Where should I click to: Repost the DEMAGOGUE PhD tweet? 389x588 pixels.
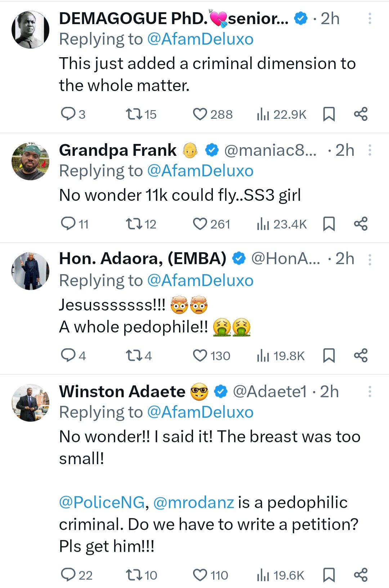tap(134, 114)
